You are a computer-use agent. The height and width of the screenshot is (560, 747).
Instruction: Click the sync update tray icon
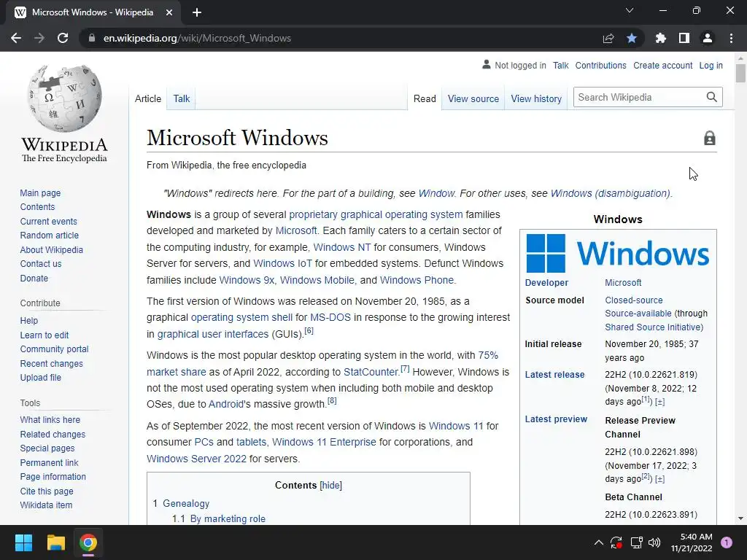coord(616,542)
